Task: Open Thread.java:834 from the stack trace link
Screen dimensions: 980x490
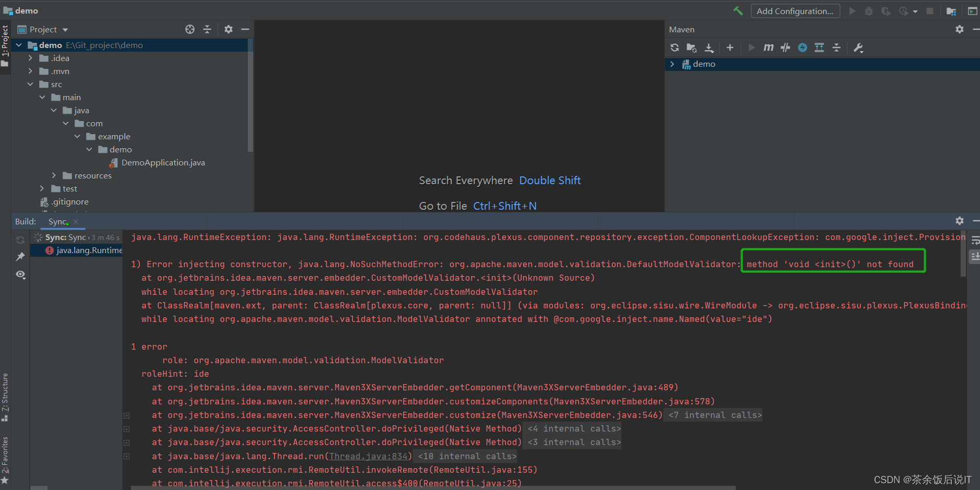Action: [x=369, y=456]
